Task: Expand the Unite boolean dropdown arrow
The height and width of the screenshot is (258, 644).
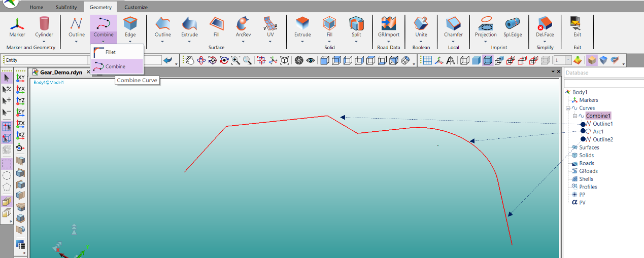Action: pyautogui.click(x=421, y=42)
